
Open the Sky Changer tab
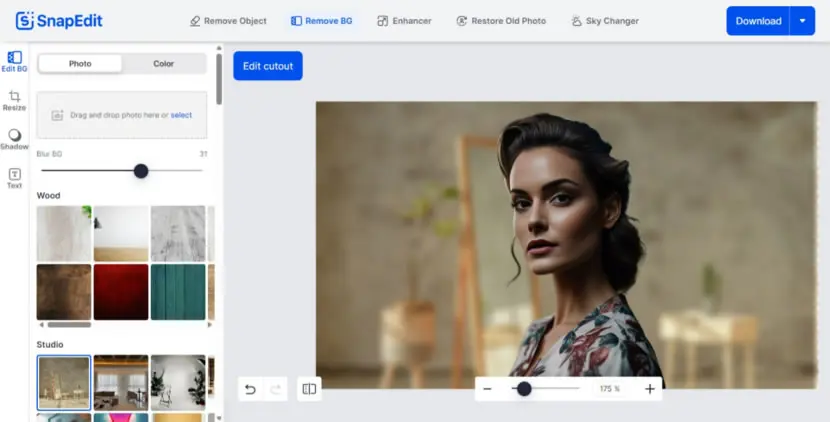click(605, 21)
